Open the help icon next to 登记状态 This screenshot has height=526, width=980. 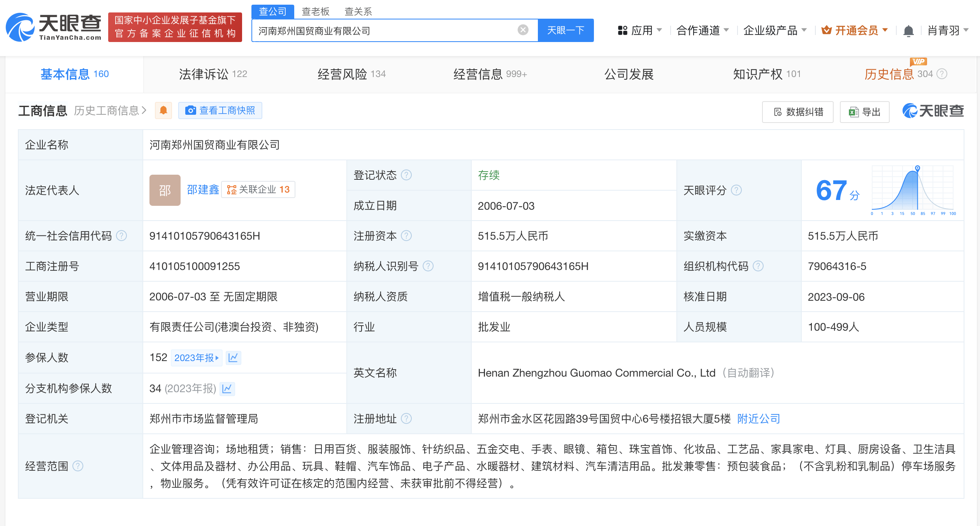406,175
